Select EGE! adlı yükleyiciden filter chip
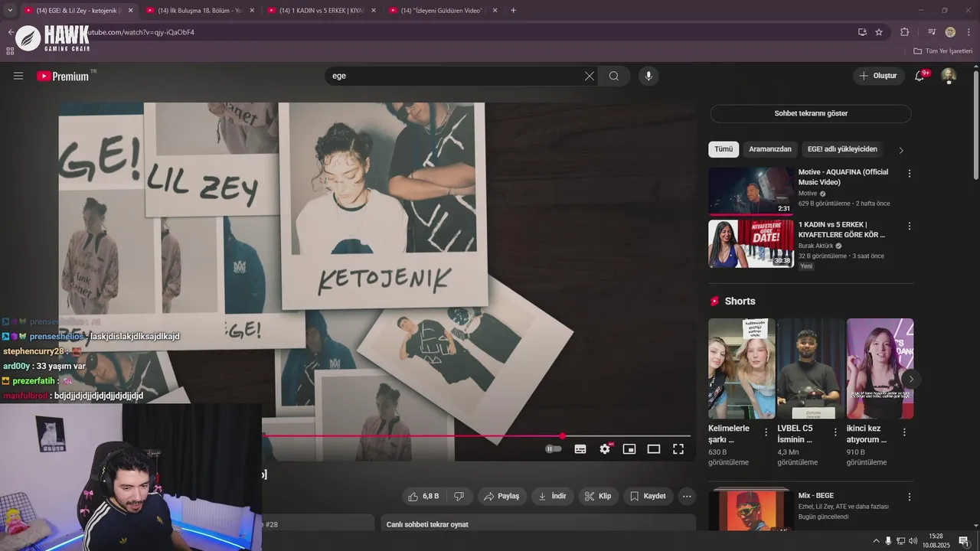This screenshot has height=551, width=980. click(842, 149)
